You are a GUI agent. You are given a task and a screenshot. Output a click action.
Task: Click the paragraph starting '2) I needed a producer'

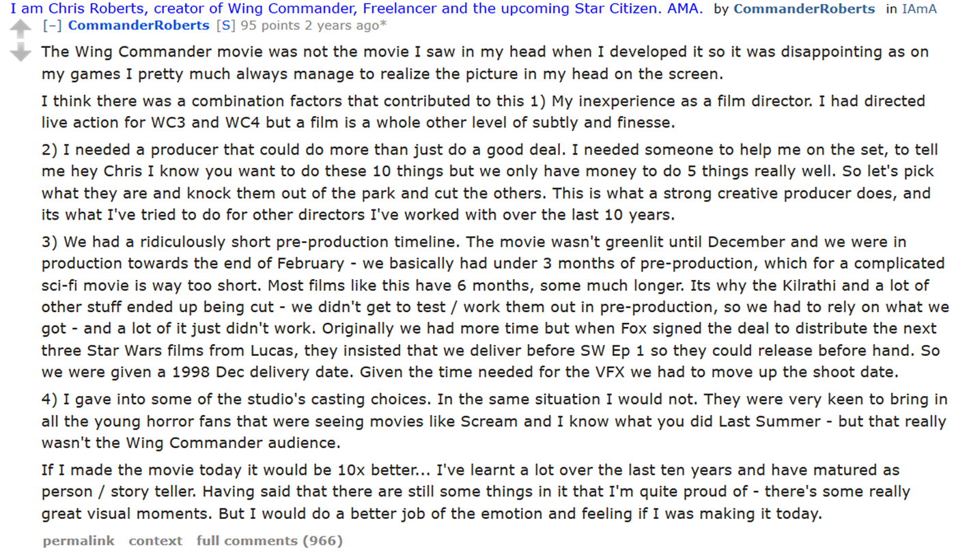488,182
